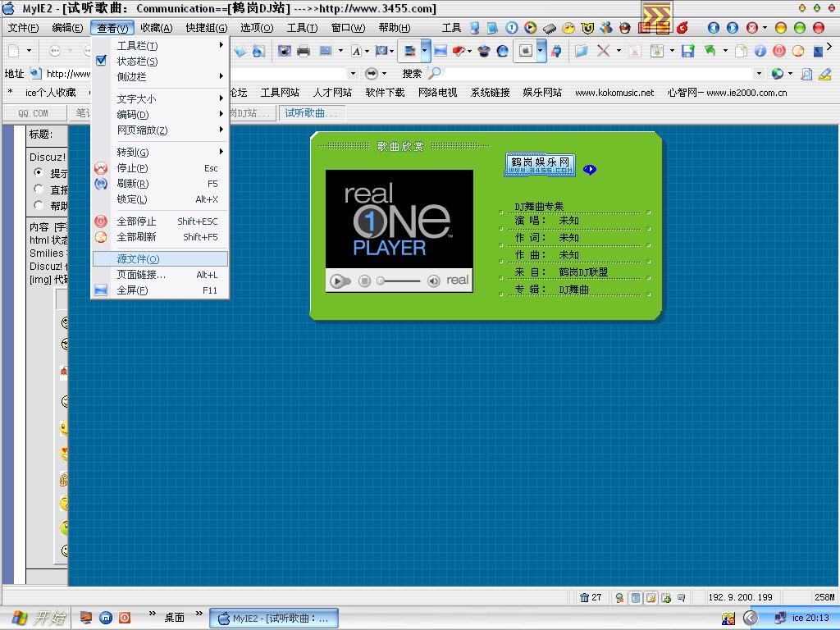
Task: Open the 文件 menu
Action: (x=23, y=28)
